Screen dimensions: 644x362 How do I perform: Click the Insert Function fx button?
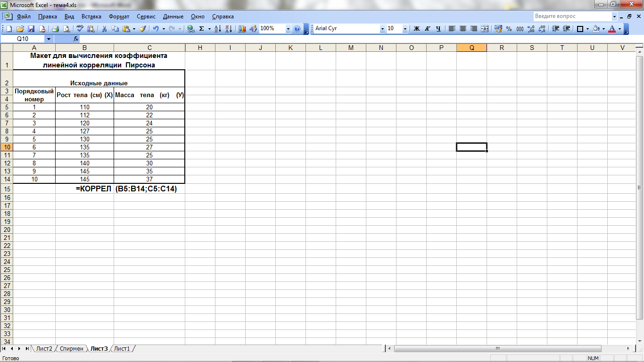coord(76,39)
